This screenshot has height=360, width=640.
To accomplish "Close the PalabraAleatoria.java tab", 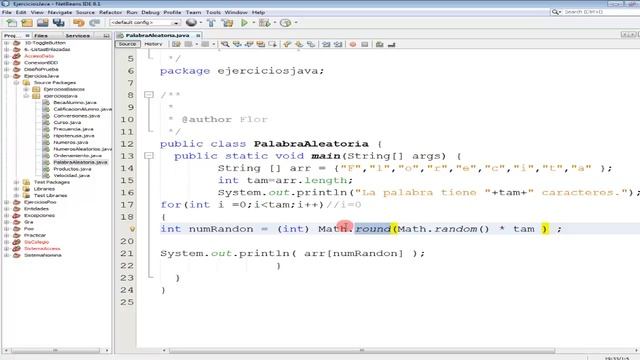I will pos(198,36).
